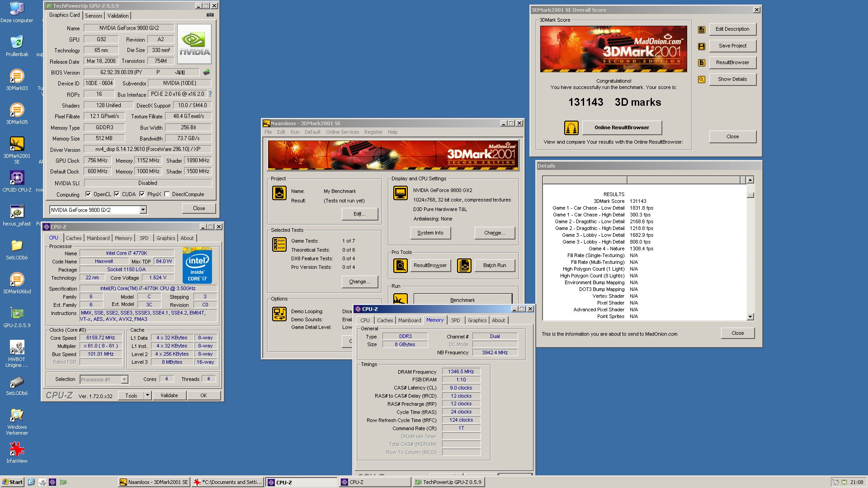Toggle the DirectCompute checkbox in GPU-Z
This screenshot has height=488, width=868.
coord(167,194)
